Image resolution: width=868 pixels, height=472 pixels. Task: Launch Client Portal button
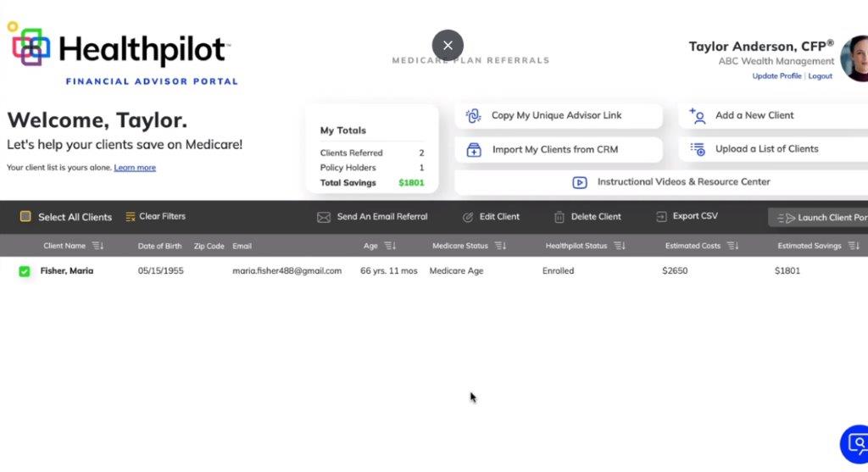(x=818, y=218)
